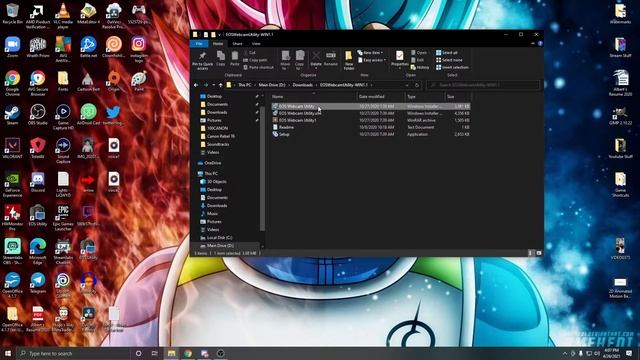Select the Setup application file
640x360 pixels.
[x=371, y=134]
